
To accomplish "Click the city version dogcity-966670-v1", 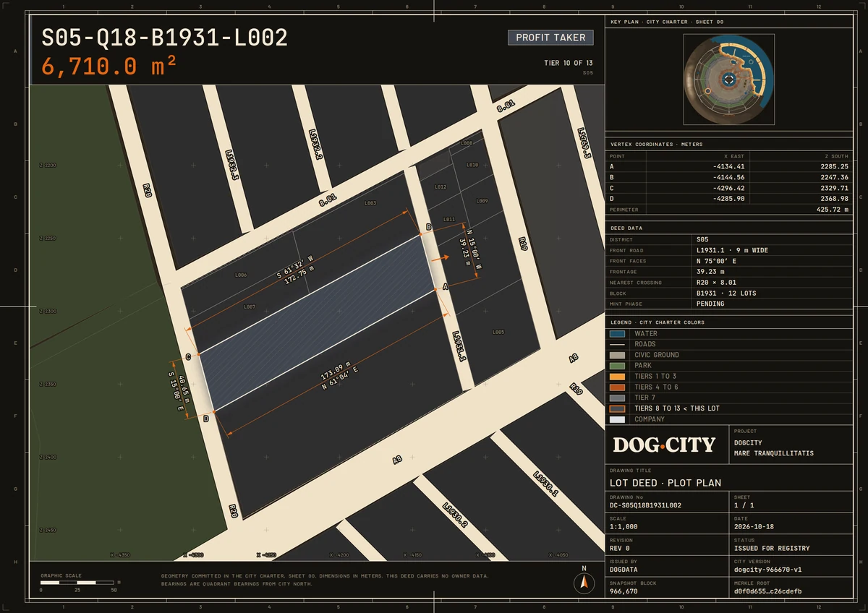I will [767, 570].
